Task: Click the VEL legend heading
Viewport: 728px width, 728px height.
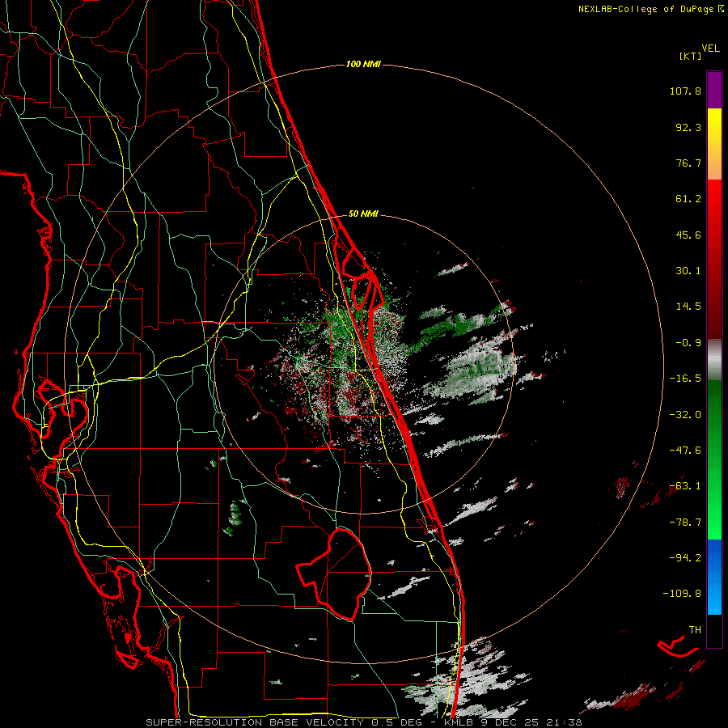Action: 710,49
